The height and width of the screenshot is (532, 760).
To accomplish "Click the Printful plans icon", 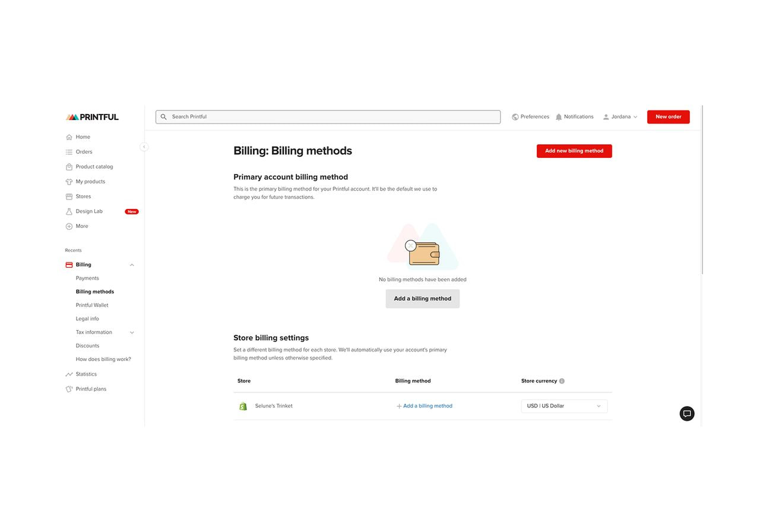I will pyautogui.click(x=69, y=389).
